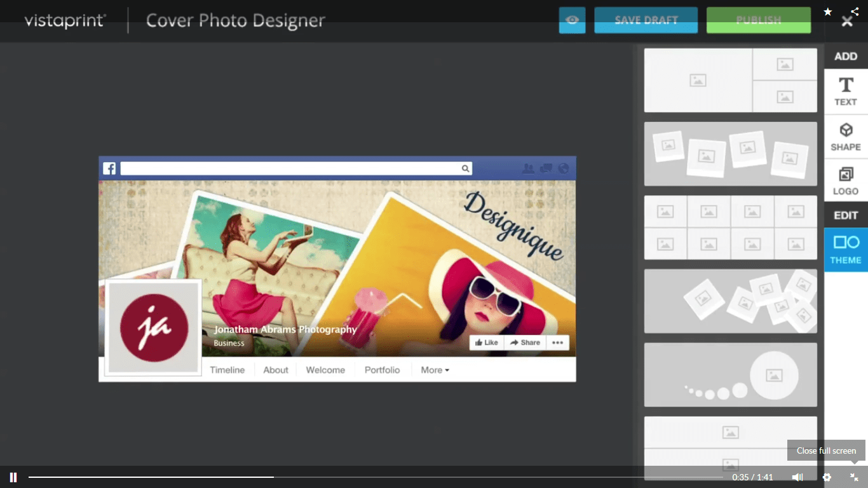Viewport: 868px width, 488px height.
Task: Click the Facebook search field
Action: 296,168
